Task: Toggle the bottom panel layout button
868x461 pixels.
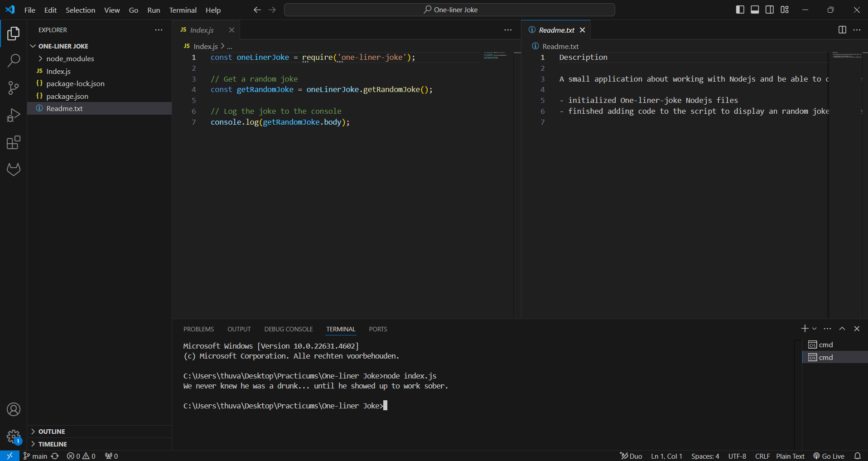Action: click(x=755, y=10)
